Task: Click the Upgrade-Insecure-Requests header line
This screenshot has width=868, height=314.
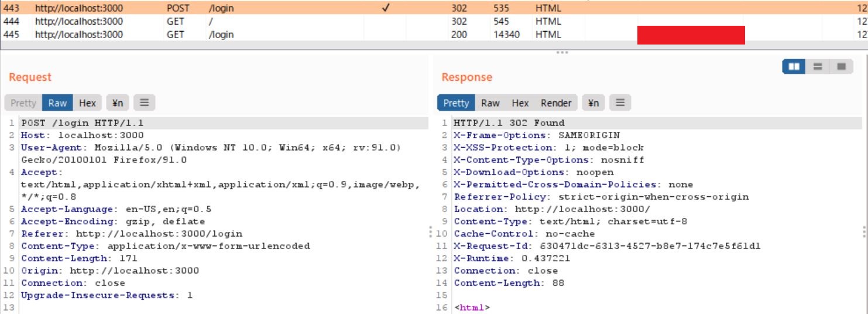Action: click(107, 295)
